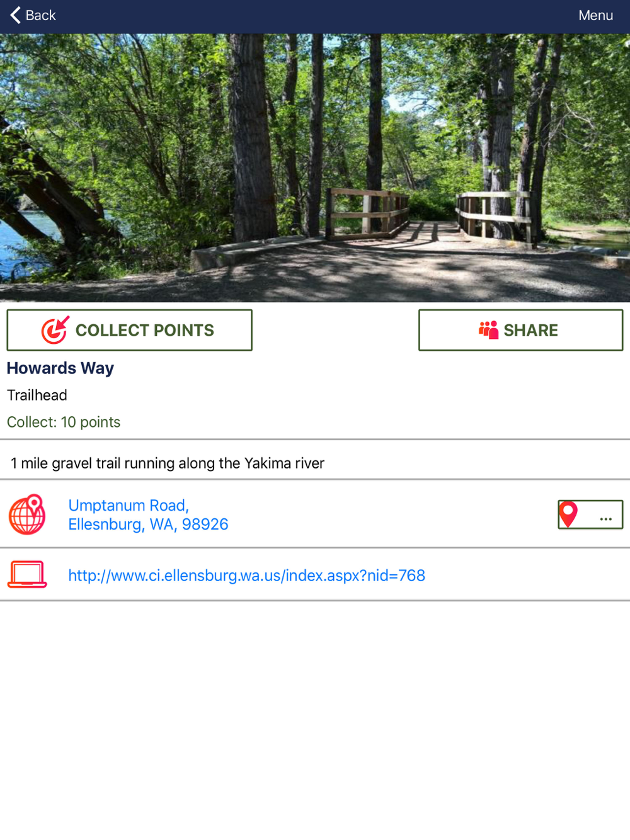The width and height of the screenshot is (630, 840).
Task: Tap the back chevron arrow icon
Action: point(16,15)
